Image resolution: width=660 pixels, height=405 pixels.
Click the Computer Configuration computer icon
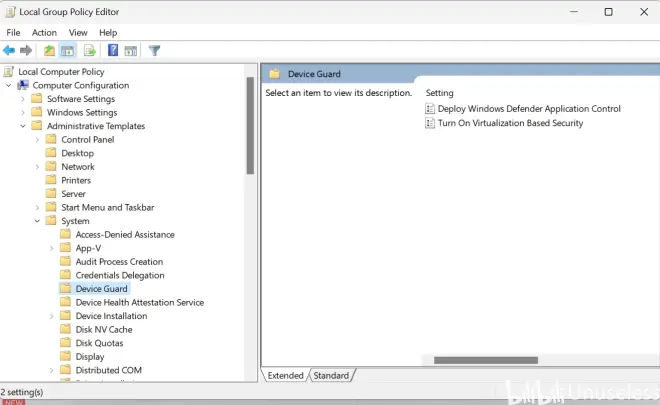click(x=23, y=85)
